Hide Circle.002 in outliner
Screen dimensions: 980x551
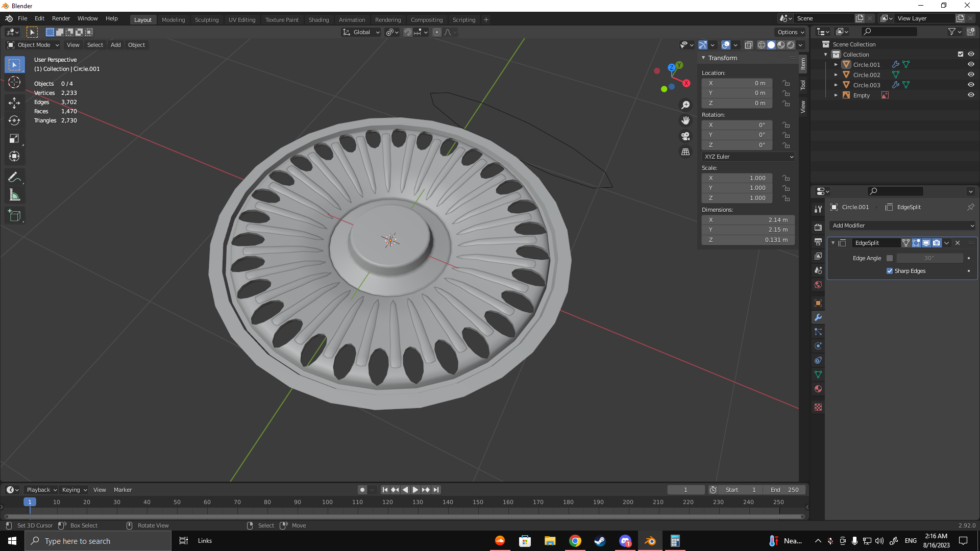point(971,74)
